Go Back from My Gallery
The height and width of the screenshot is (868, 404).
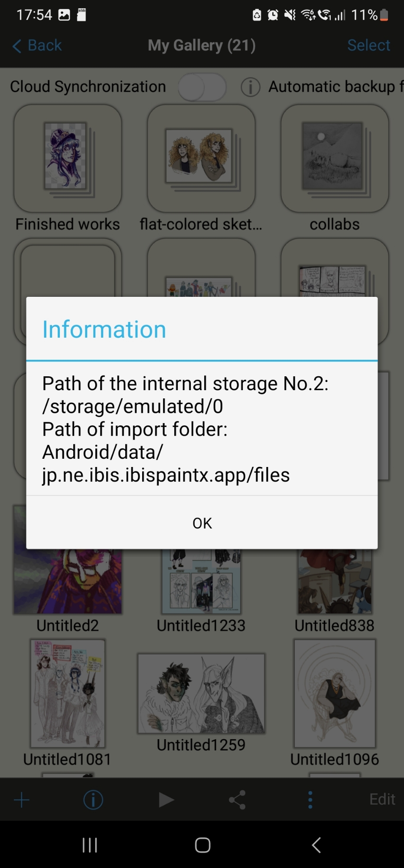coord(37,46)
